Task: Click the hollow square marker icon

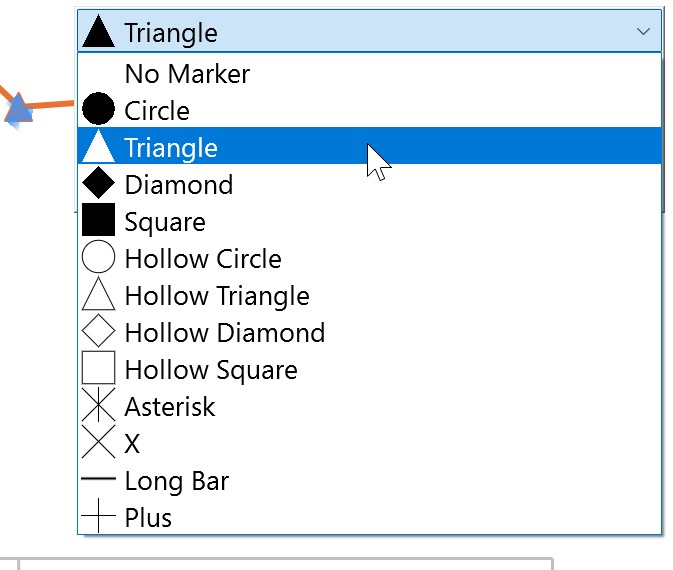Action: pyautogui.click(x=98, y=369)
